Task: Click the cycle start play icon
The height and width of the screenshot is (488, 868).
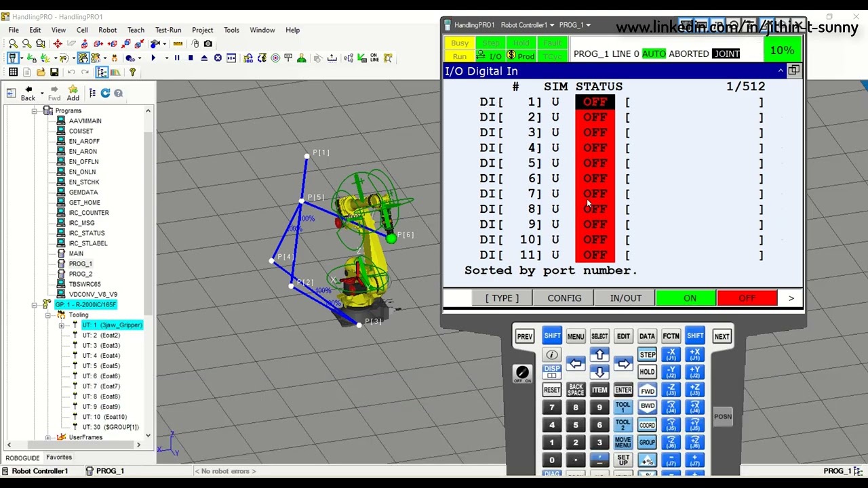Action: coord(153,58)
